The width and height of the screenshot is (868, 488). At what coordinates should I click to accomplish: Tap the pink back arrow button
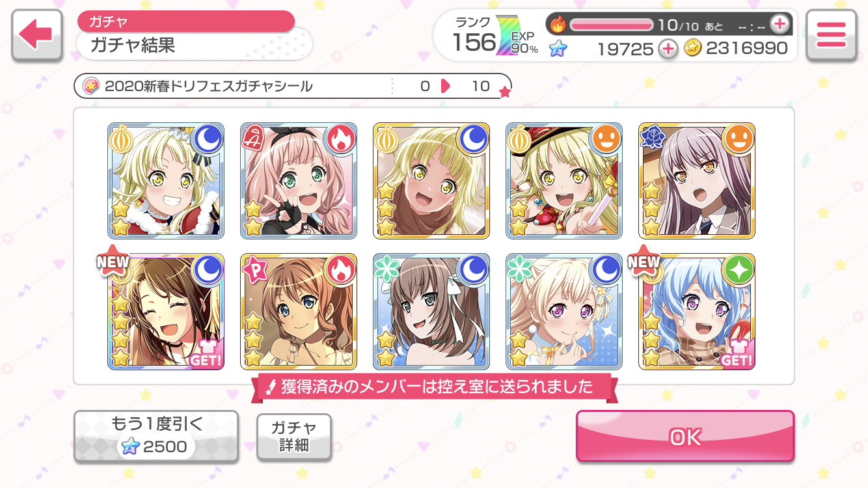point(36,35)
